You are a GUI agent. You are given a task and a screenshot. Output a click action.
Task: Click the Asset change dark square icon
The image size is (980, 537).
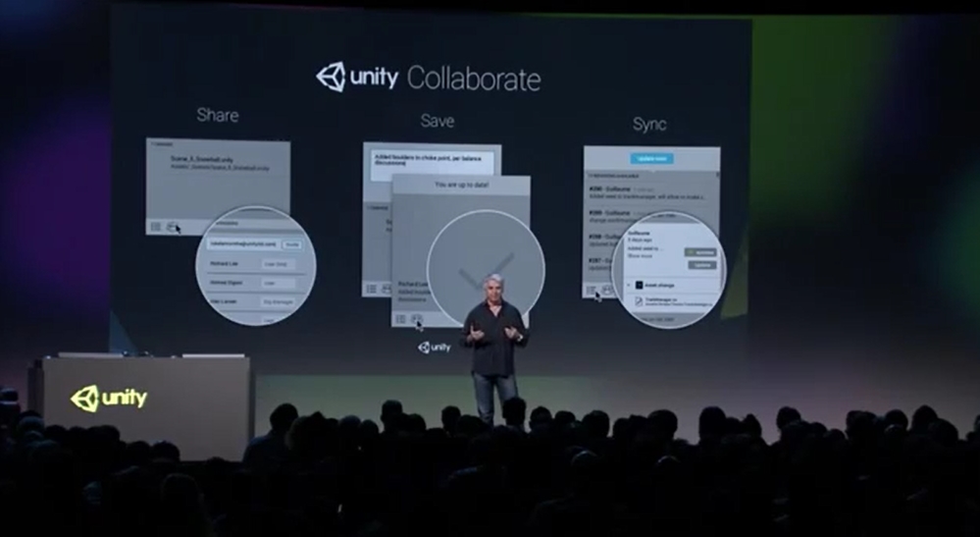coord(640,285)
